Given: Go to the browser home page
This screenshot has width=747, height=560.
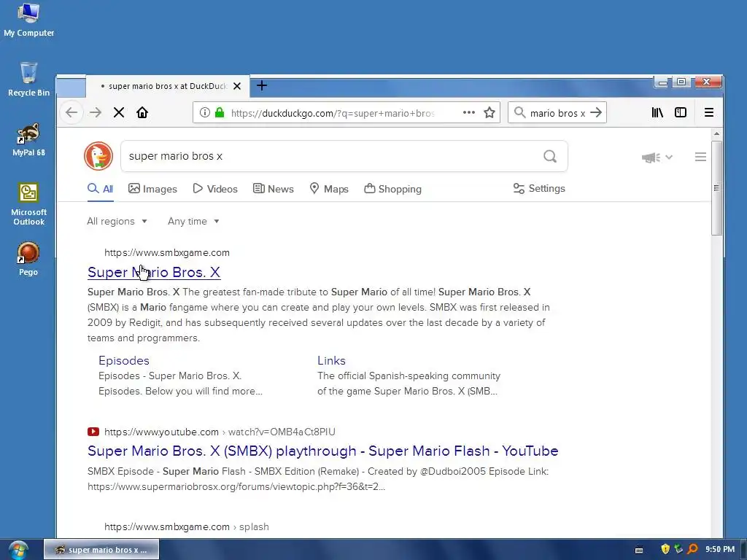Looking at the screenshot, I should (x=142, y=112).
